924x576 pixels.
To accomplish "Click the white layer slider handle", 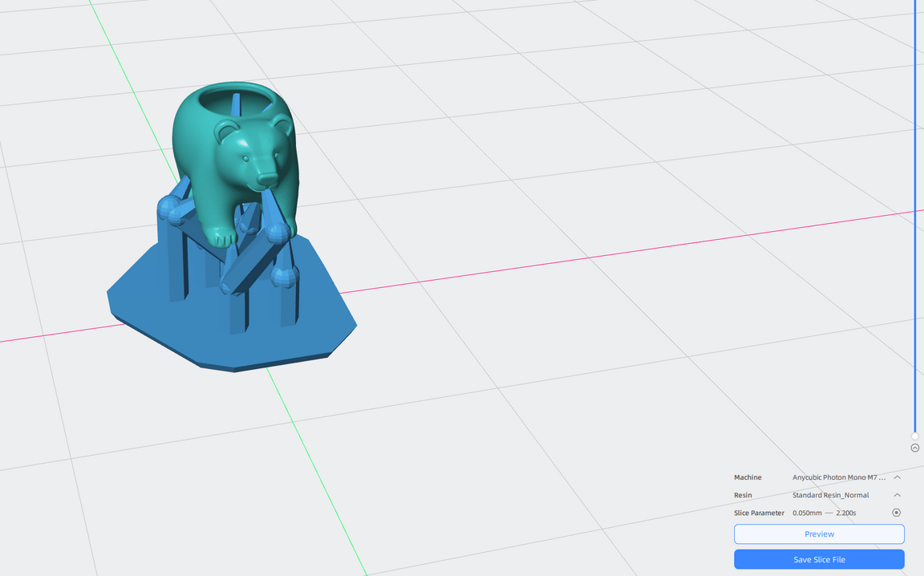I will coord(915,436).
